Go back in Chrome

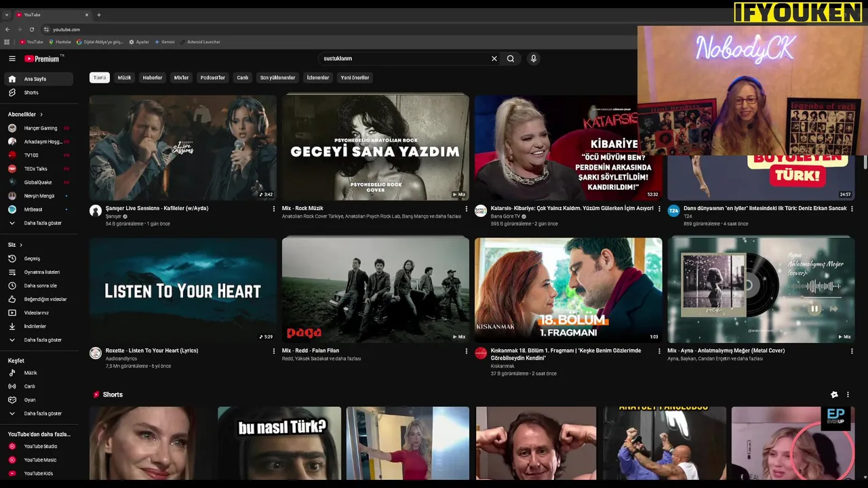(7, 29)
